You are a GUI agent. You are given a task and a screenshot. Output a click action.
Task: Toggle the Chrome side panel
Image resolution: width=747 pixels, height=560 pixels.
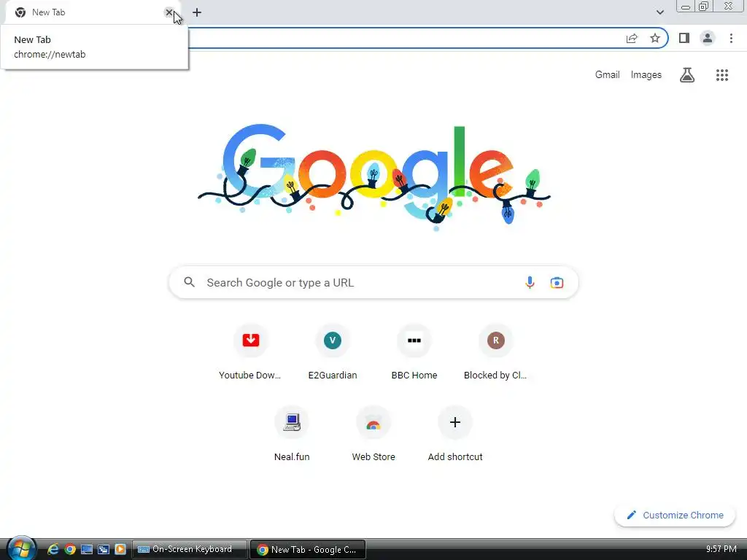684,38
